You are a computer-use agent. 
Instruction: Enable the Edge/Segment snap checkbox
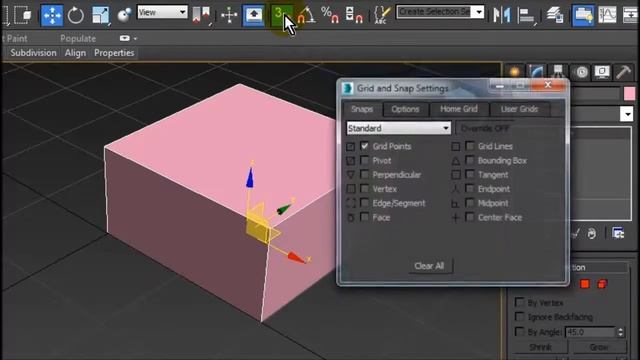(364, 203)
